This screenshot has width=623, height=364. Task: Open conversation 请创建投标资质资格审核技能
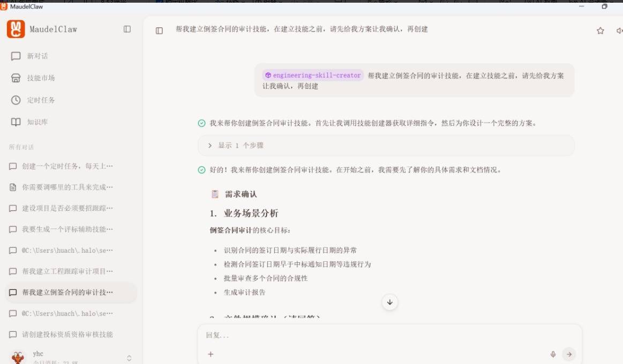(67, 335)
